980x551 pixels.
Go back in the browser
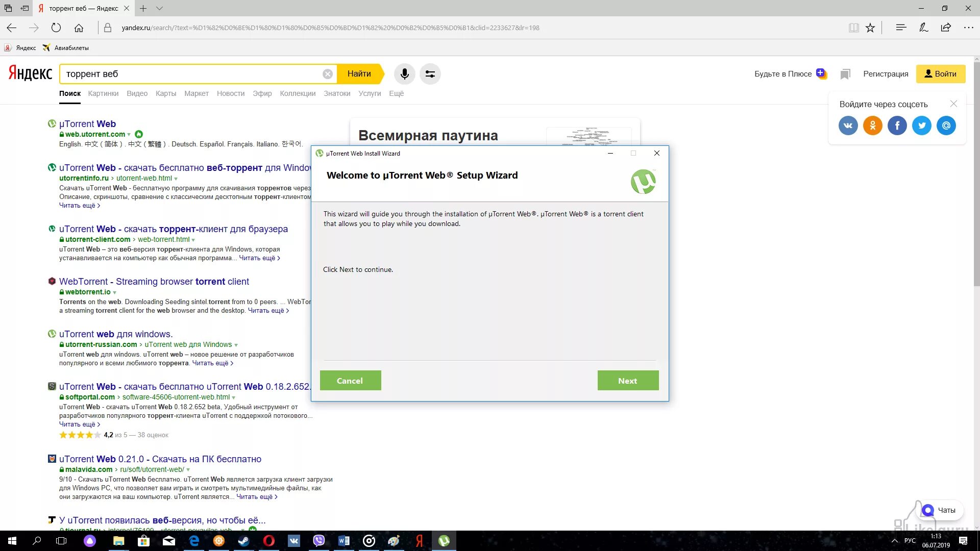point(11,28)
